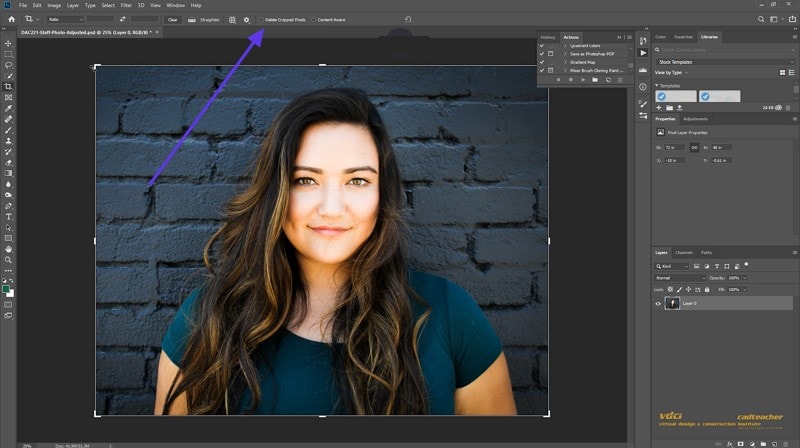Select the Gradient tool
Viewport: 800px width, 448px height.
(x=8, y=173)
